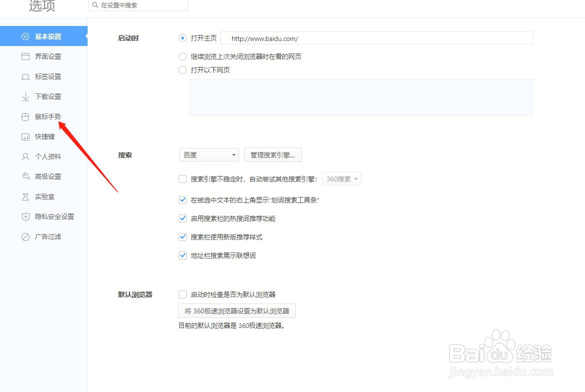Image resolution: width=585 pixels, height=392 pixels.
Task: Select the 标签设置 sidebar icon
Action: coord(25,76)
